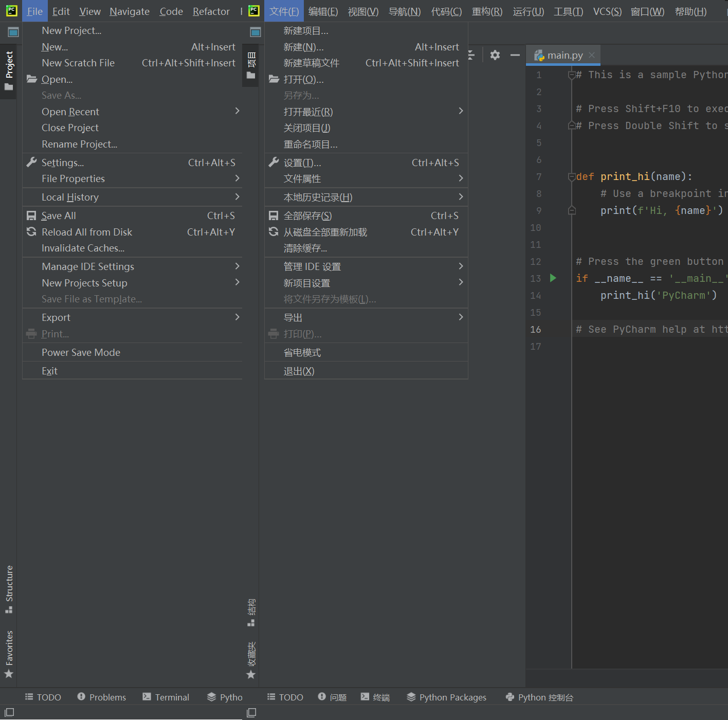Expand the 管理 IDE 设置 submenu
The height and width of the screenshot is (720, 728).
[366, 266]
